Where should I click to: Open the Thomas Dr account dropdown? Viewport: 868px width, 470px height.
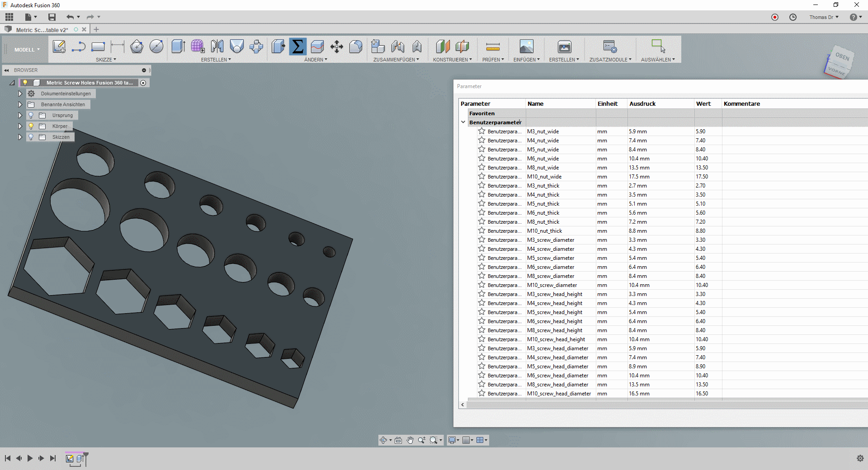(x=824, y=17)
